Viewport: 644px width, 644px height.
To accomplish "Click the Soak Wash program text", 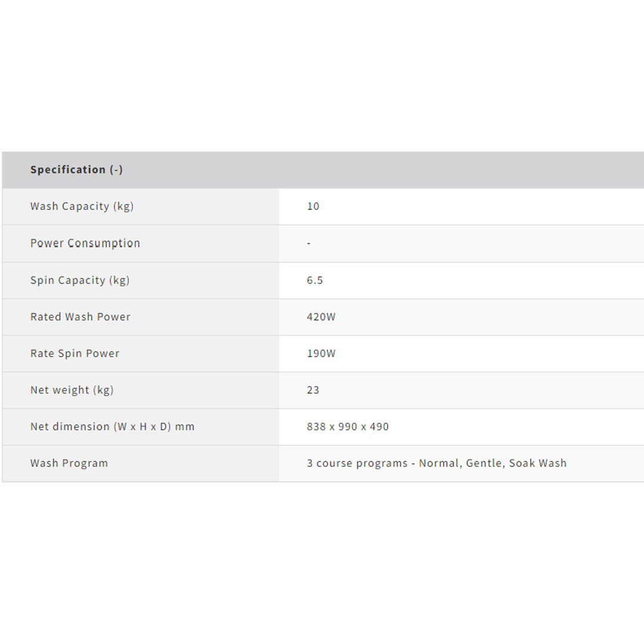I will point(538,463).
